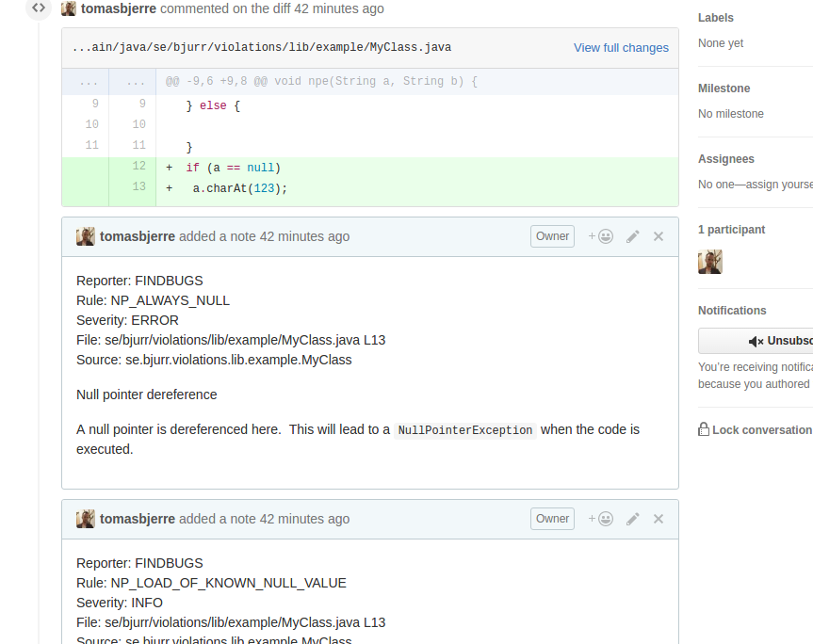Click the '42 minutes ago' timestamp on the diff comment
Image resolution: width=813 pixels, height=644 pixels.
(339, 8)
